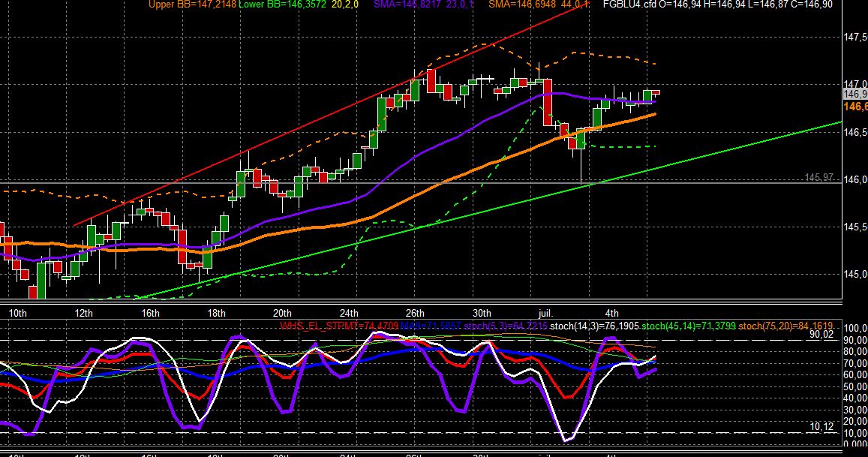
Task: Click the 50,00 stochastic axis label
Action: coord(856,386)
